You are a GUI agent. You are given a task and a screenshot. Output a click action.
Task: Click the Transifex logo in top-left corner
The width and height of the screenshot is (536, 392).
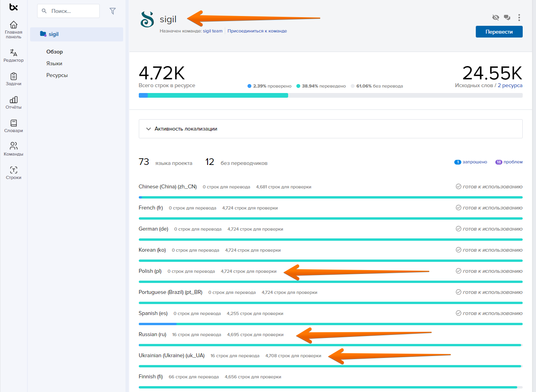pos(14,7)
